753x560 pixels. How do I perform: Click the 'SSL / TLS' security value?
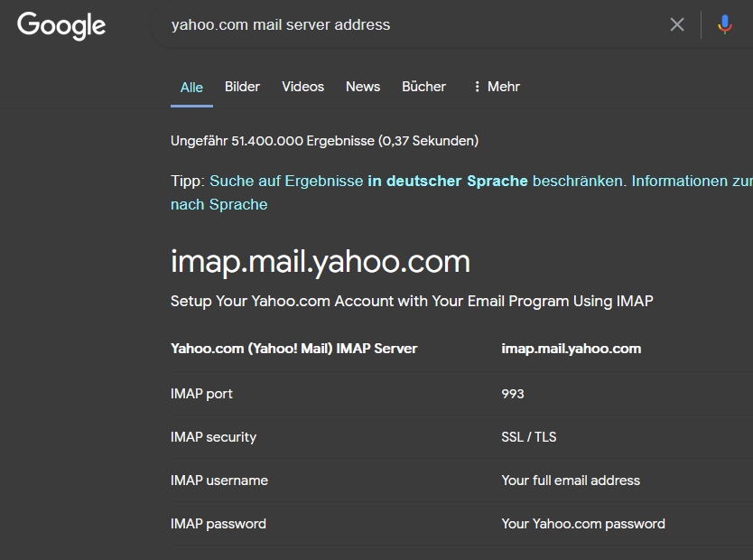click(529, 437)
